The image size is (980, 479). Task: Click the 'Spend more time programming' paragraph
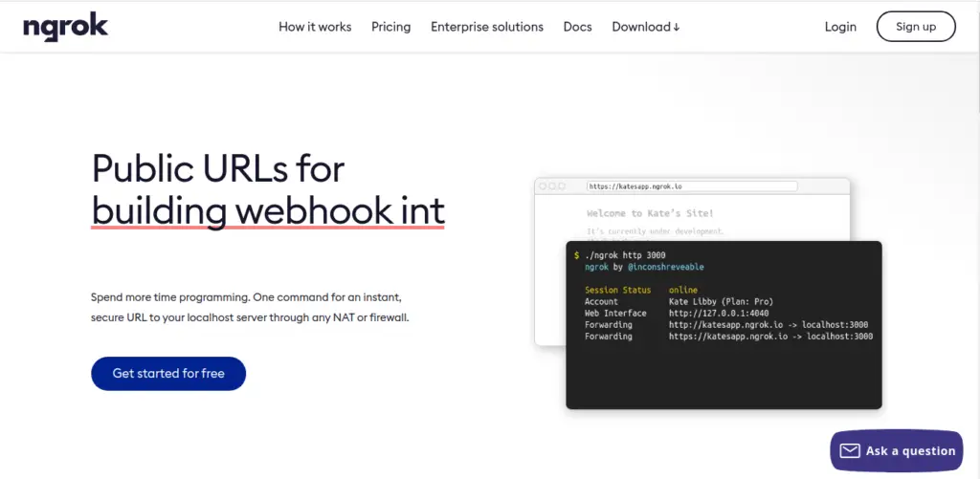click(250, 307)
